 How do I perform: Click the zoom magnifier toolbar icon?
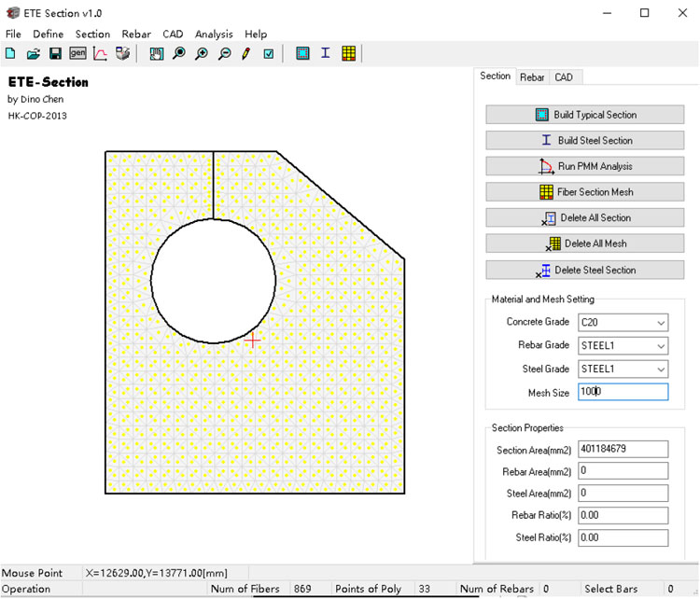179,53
